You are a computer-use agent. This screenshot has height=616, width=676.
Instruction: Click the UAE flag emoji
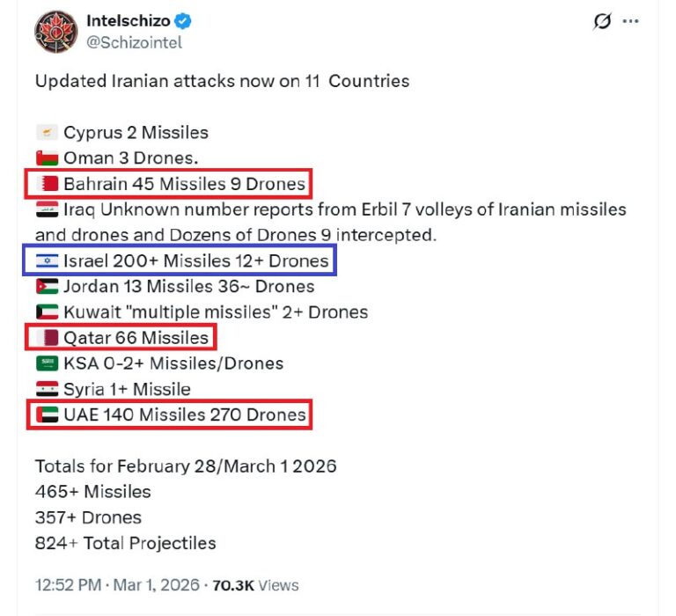point(48,414)
